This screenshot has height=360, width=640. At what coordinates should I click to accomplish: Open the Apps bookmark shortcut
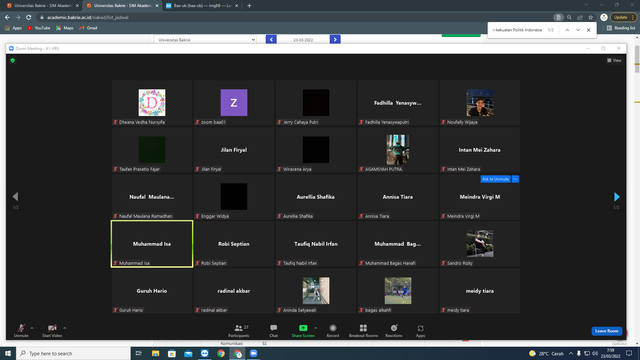pos(13,28)
